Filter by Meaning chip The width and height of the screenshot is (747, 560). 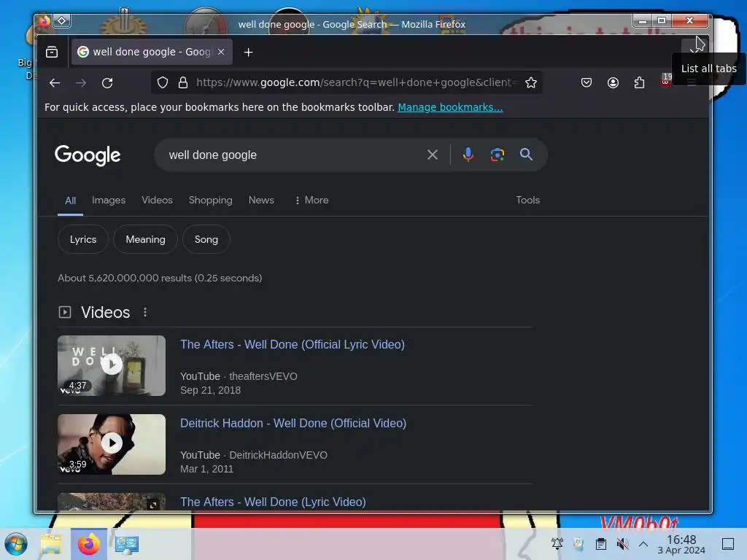coord(145,239)
